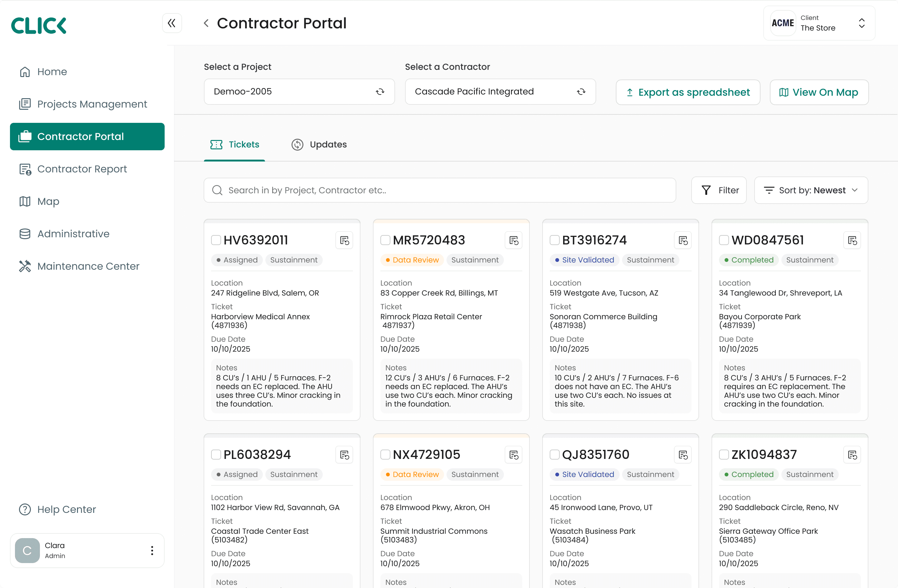Check the MR5720483 ticket checkbox
898x588 pixels.
(x=385, y=240)
